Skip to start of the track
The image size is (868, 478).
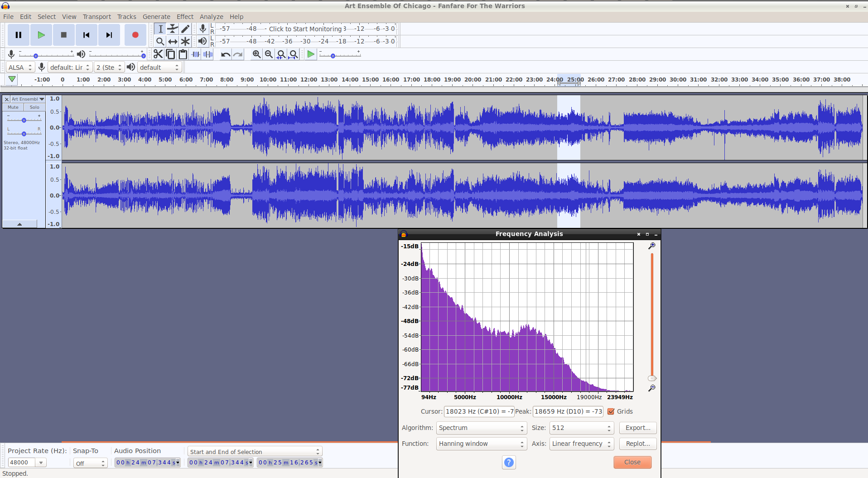(87, 35)
